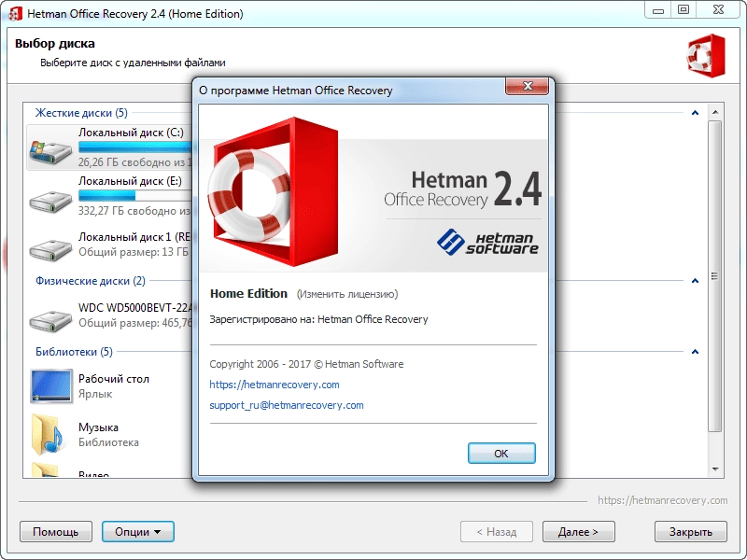Minimize the main window
Screen dimensions: 747x560
coord(658,9)
